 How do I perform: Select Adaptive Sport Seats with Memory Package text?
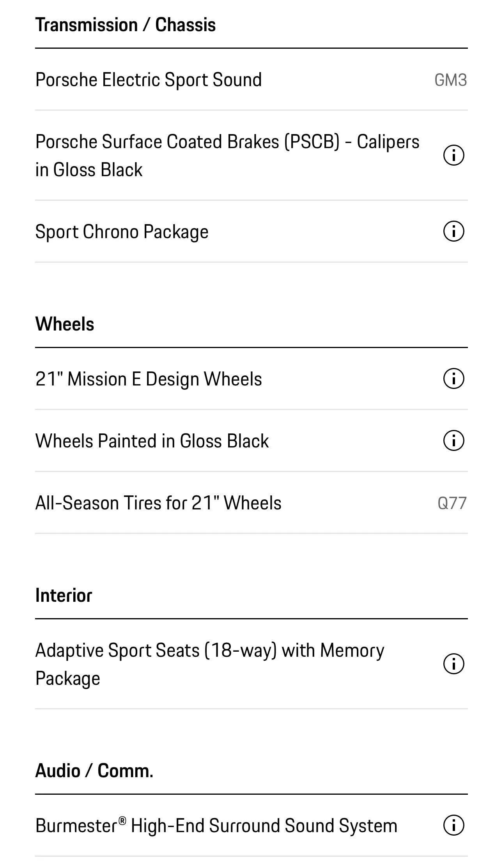[x=210, y=665]
